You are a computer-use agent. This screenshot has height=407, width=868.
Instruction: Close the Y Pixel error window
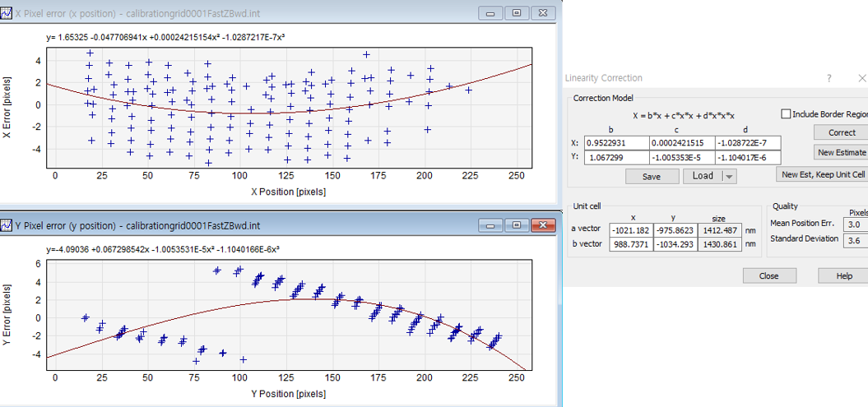pos(542,224)
